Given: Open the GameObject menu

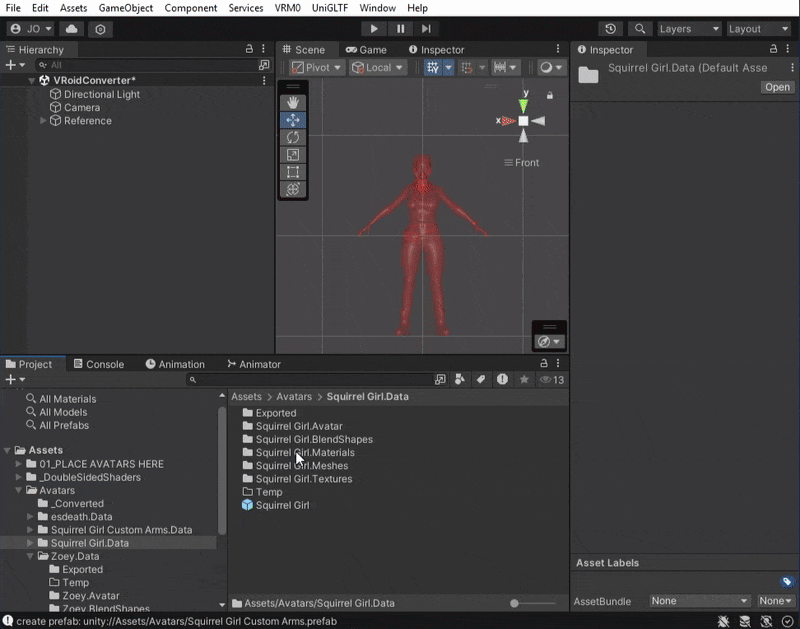Looking at the screenshot, I should pyautogui.click(x=126, y=8).
